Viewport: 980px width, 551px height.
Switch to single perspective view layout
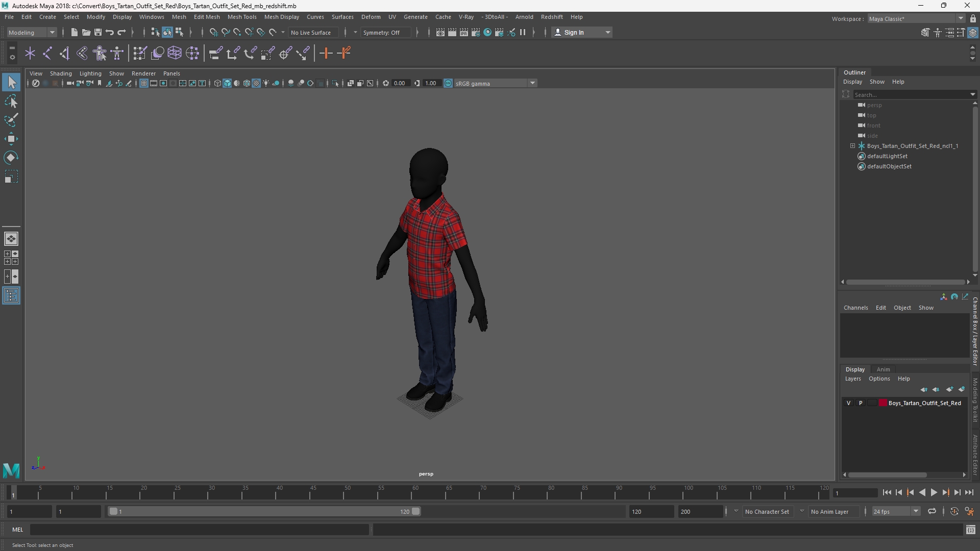click(11, 239)
